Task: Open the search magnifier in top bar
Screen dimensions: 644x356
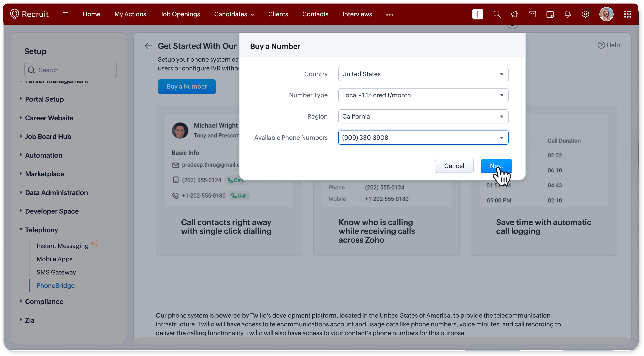Action: coord(497,14)
